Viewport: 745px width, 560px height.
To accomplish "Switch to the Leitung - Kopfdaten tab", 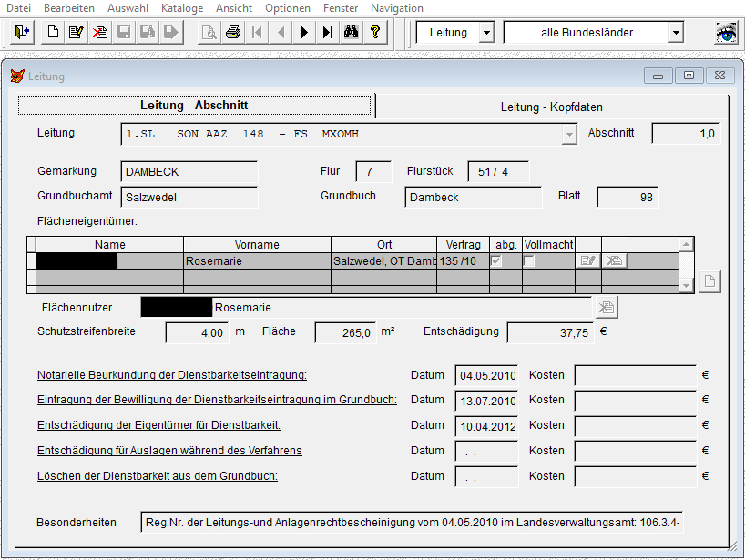I will point(552,107).
